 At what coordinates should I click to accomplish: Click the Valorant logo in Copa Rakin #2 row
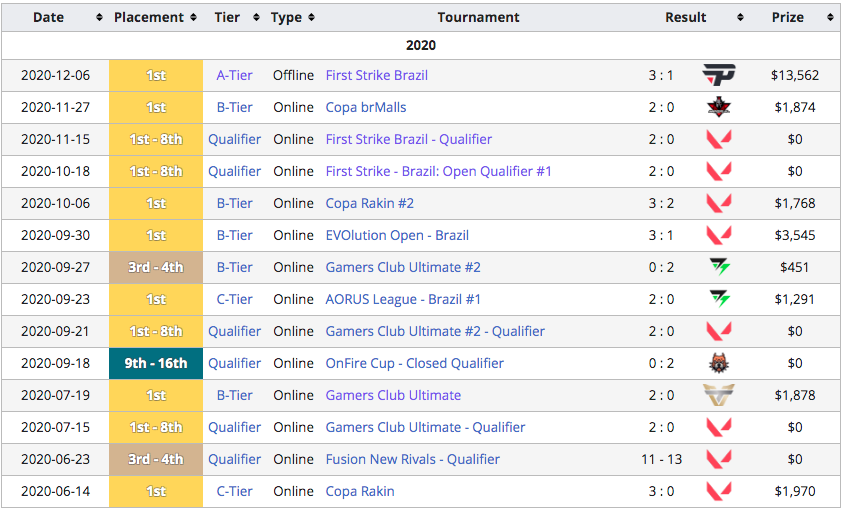click(718, 203)
